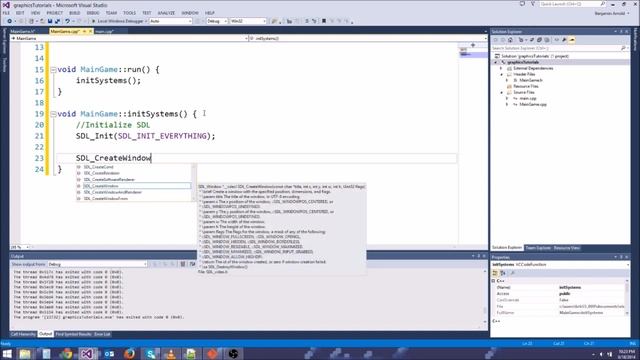Open the EDIT menu

(20, 13)
